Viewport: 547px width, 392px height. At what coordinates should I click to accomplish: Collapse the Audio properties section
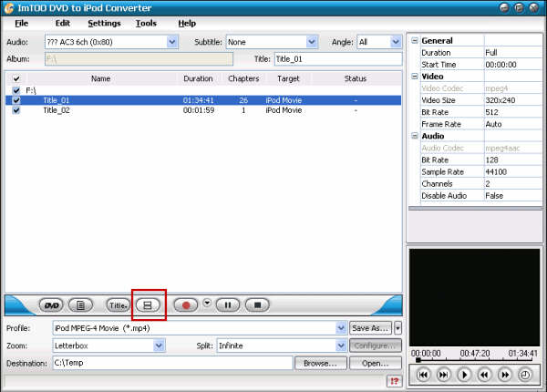[415, 136]
